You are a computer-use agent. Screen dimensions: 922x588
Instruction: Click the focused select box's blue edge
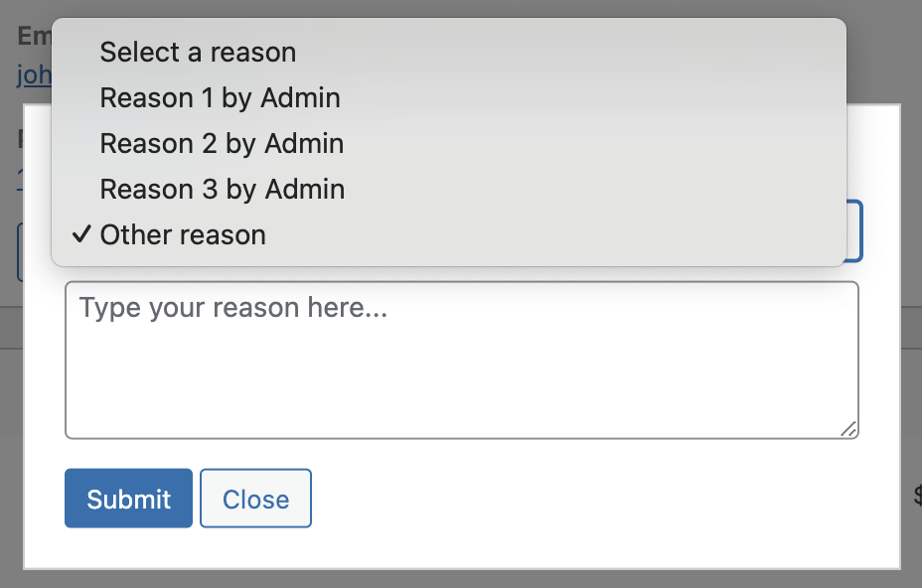(855, 231)
